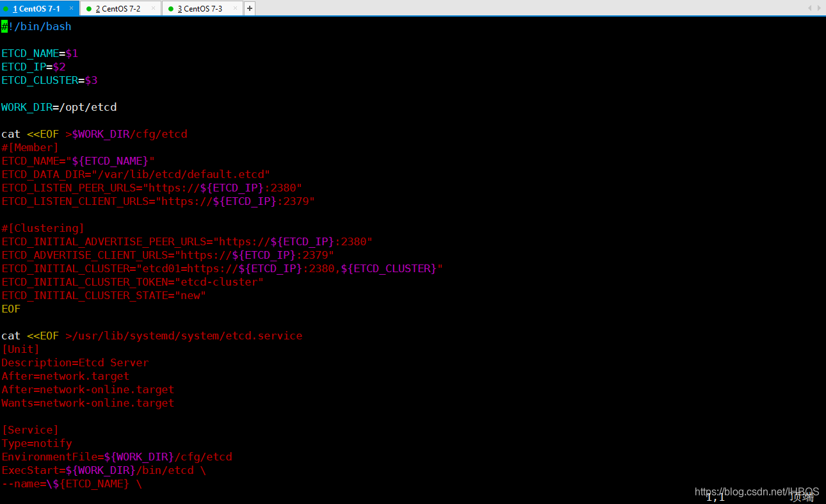Click the ETCD_INITIAL_CLUSTER="etcd01=... line
This screenshot has width=826, height=504.
tap(222, 268)
